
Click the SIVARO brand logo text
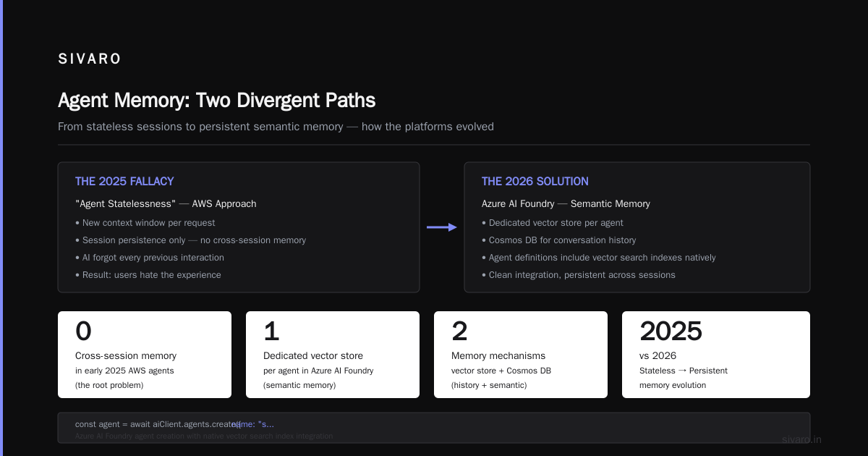click(x=90, y=59)
